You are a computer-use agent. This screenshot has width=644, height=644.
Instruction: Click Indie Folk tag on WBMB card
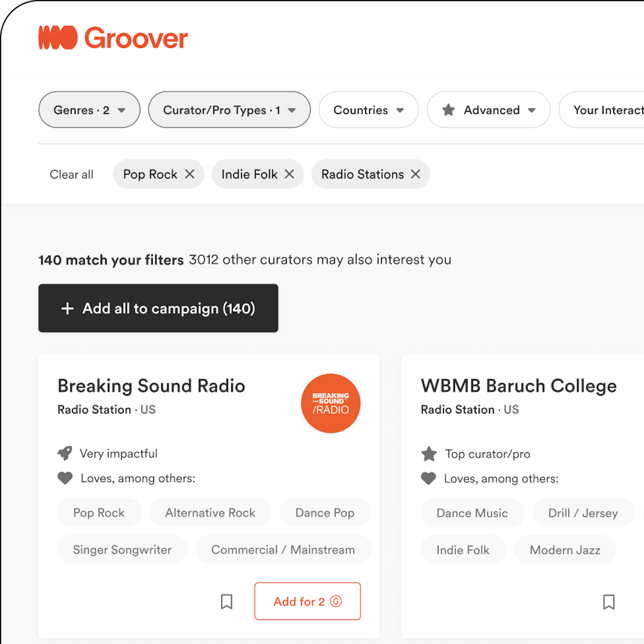tap(463, 550)
